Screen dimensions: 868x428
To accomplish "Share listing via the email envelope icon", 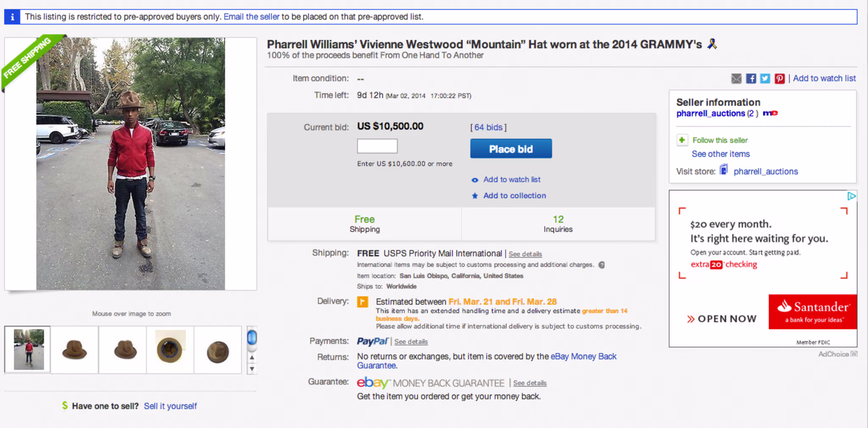I will 736,78.
